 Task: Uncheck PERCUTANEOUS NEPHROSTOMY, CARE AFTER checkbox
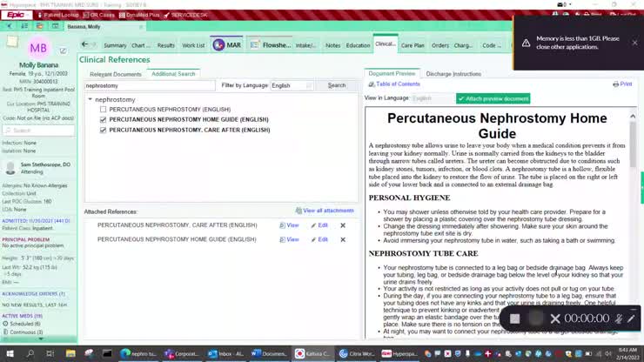(103, 130)
